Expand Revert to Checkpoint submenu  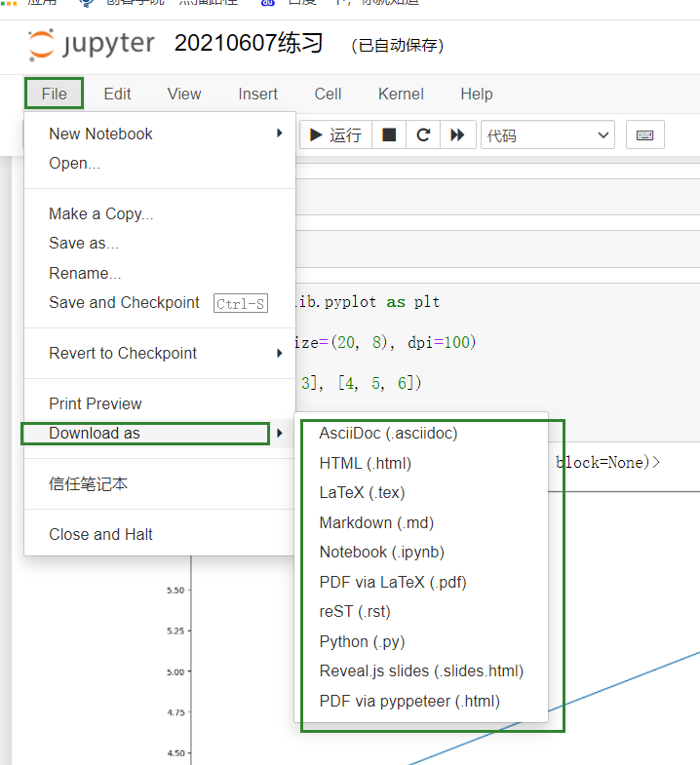tap(160, 353)
